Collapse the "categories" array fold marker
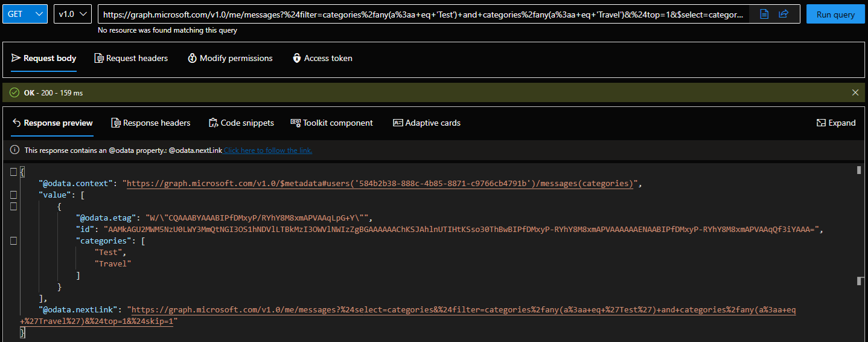Screen dimensions: 868x342 (x=13, y=241)
